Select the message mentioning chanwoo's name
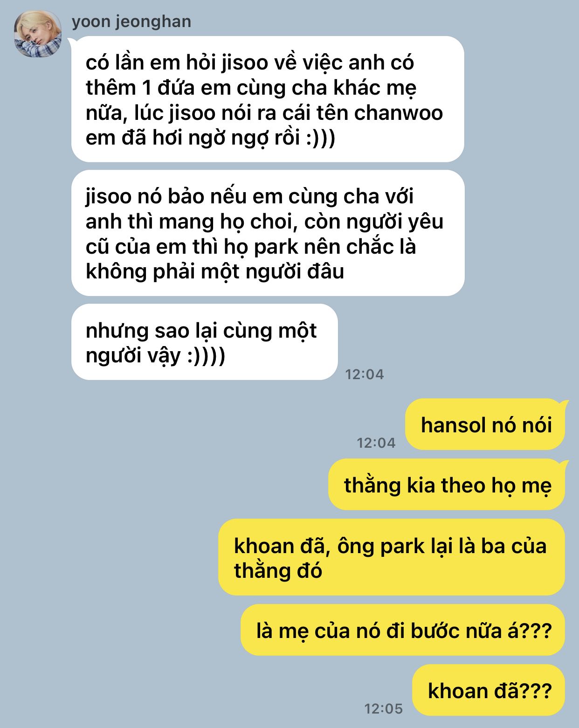579x728 pixels. 268,99
